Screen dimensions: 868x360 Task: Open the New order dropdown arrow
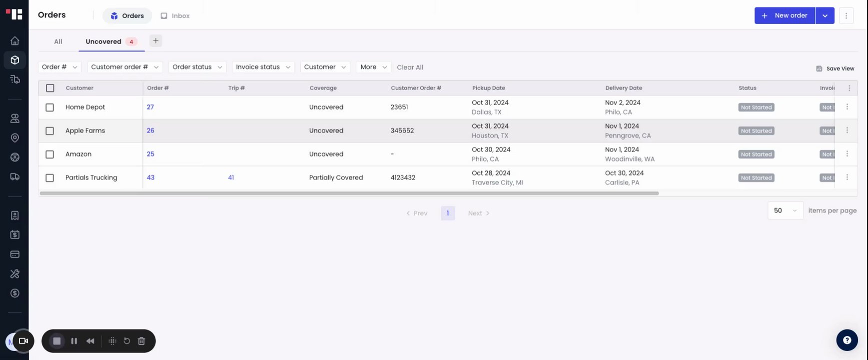pos(825,15)
